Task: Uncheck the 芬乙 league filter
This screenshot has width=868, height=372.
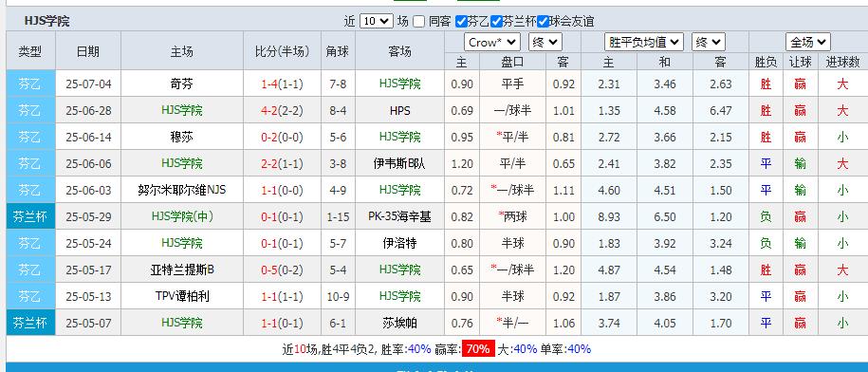Action: point(461,22)
